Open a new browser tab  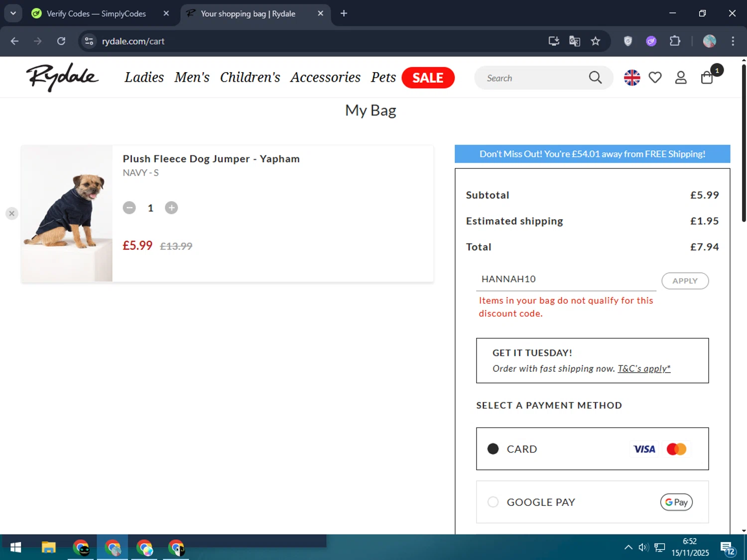(x=344, y=13)
